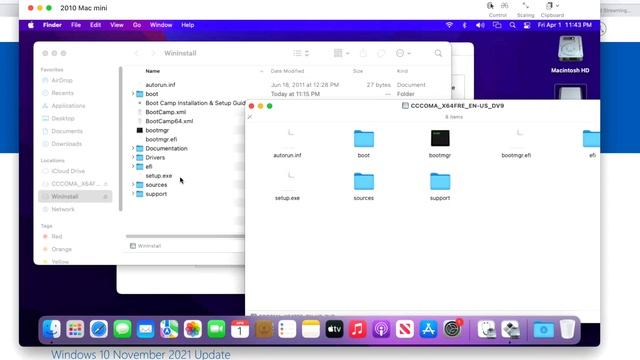Select the boot folder icon in CCCOMA window
Image resolution: width=640 pixels, height=360 pixels.
pos(364,139)
